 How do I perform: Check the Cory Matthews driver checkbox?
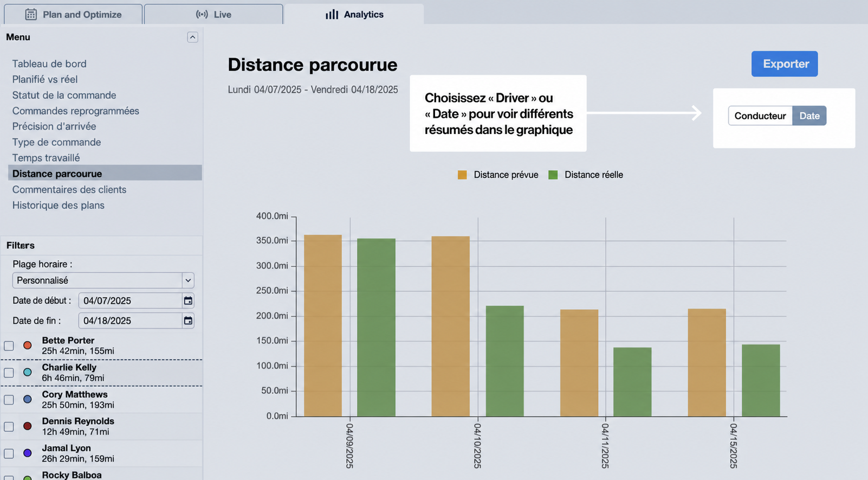(x=9, y=400)
